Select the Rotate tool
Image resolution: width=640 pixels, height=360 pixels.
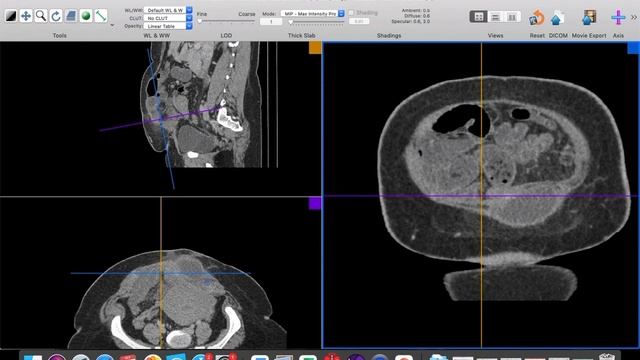(x=56, y=16)
